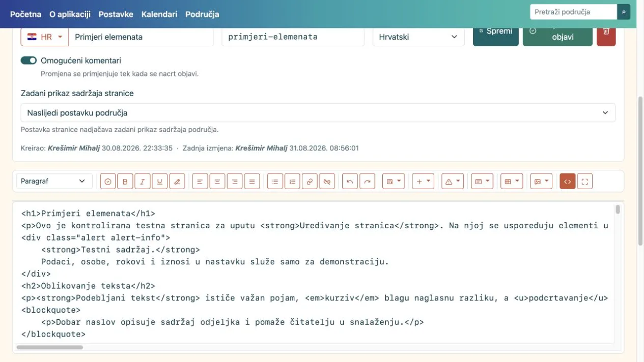Screen dimensions: 644x362
Task: Redo the last edit
Action: pos(367,182)
